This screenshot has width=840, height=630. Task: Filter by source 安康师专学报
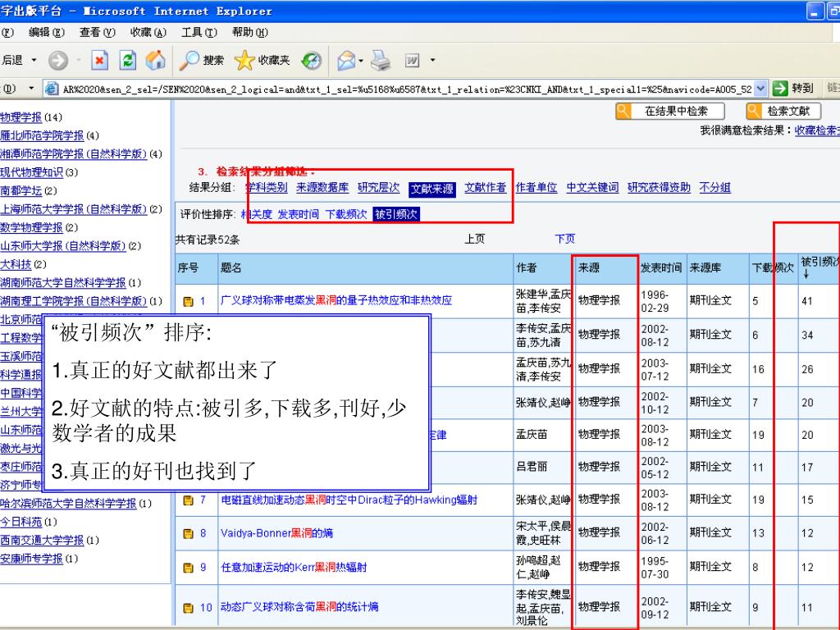tap(32, 559)
